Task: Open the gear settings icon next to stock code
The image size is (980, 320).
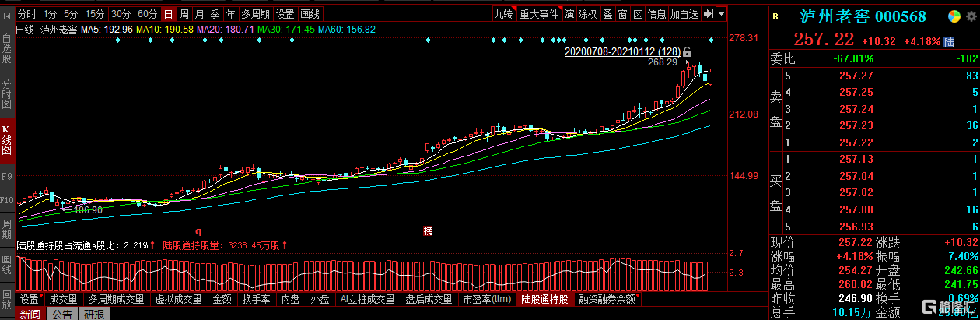Action: [971, 17]
